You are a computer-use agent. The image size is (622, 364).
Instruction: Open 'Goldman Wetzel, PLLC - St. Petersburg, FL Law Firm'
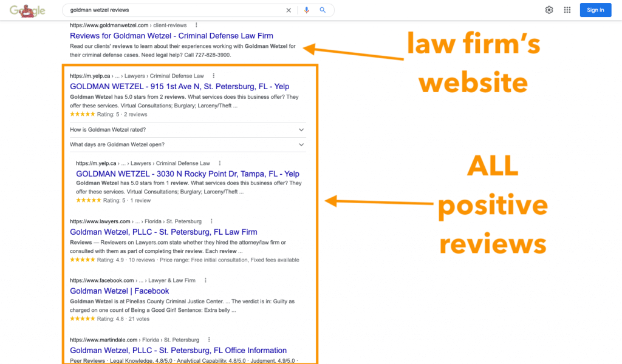(163, 232)
